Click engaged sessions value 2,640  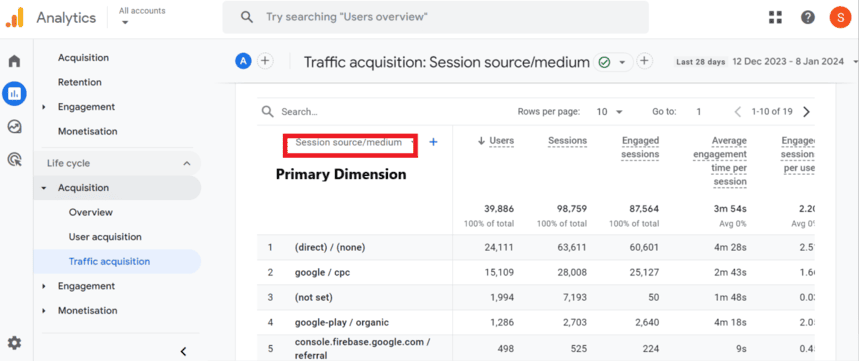click(x=646, y=323)
